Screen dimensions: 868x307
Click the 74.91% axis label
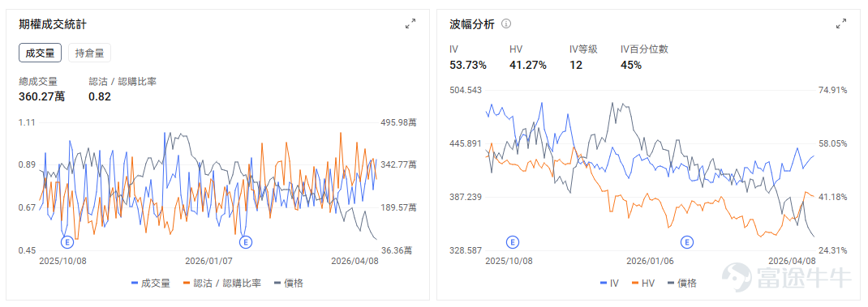(832, 90)
